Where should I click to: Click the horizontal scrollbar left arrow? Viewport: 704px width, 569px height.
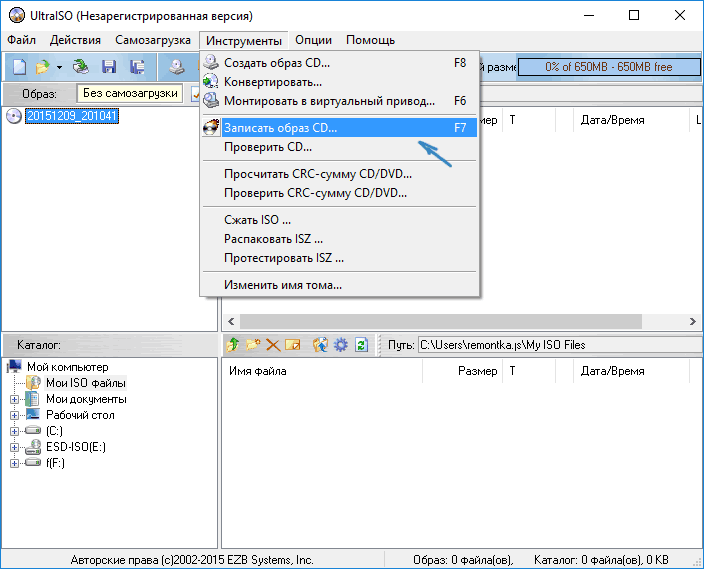coord(231,322)
